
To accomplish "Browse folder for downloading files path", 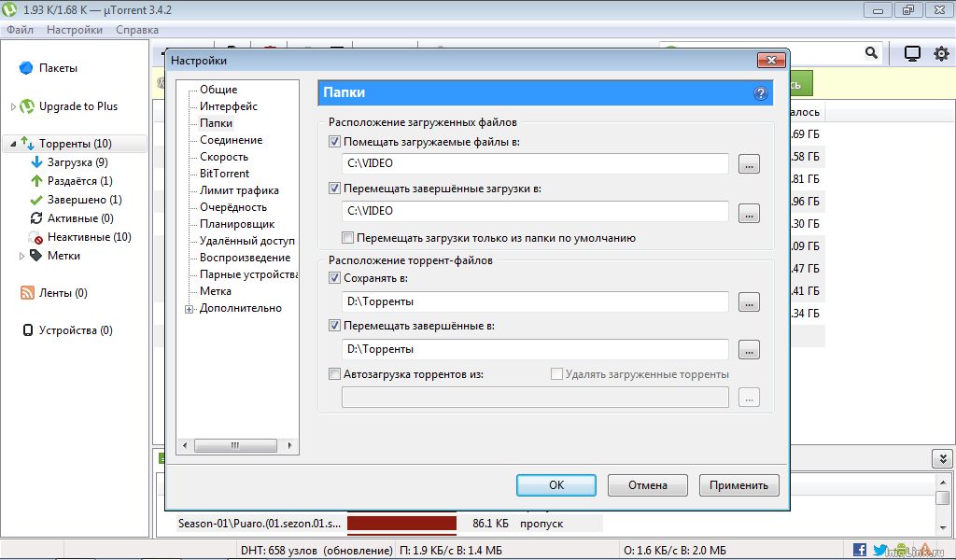I will tap(749, 164).
